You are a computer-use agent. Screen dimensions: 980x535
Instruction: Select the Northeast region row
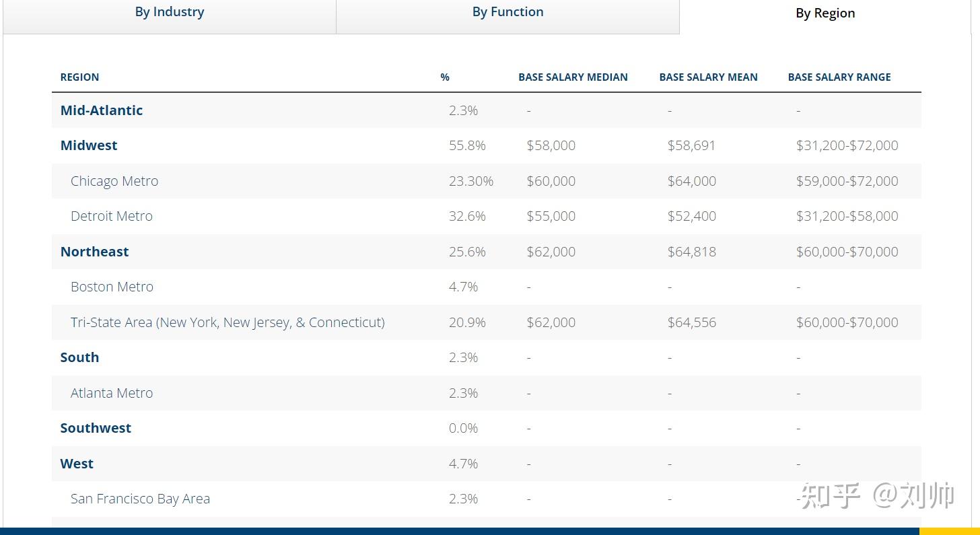click(x=487, y=252)
